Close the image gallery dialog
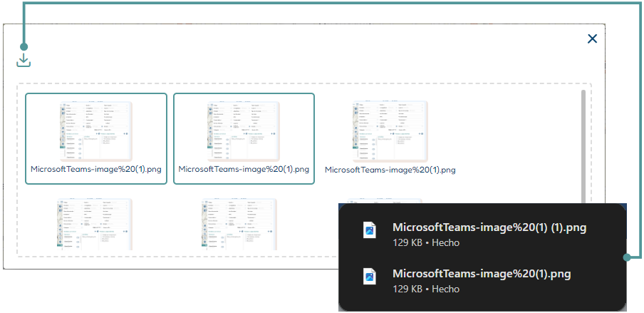 click(x=592, y=39)
